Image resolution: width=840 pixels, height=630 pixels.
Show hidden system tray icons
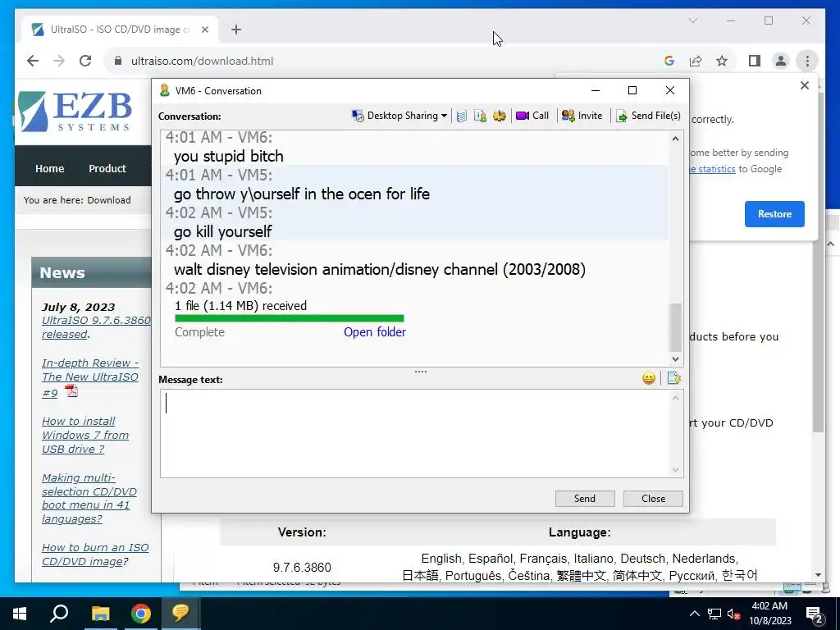(x=694, y=614)
